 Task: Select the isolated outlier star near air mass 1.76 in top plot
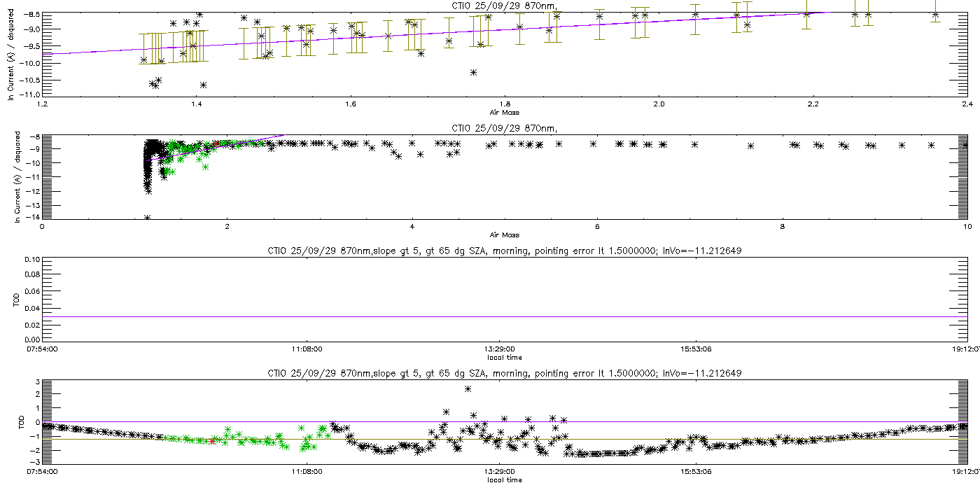(x=474, y=72)
